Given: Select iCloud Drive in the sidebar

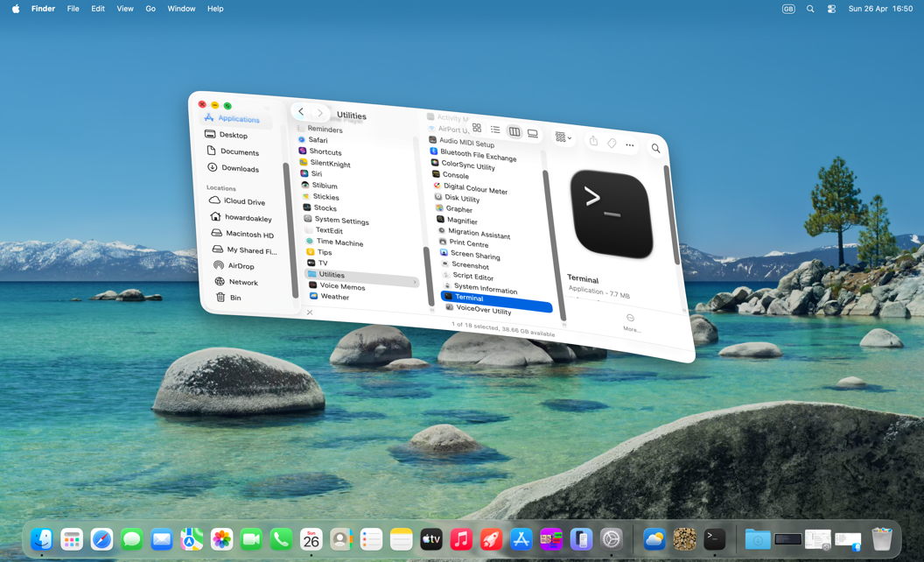Looking at the screenshot, I should (243, 202).
